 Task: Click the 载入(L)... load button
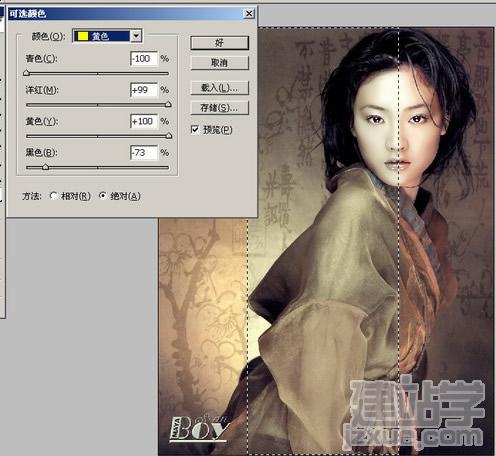(x=219, y=88)
